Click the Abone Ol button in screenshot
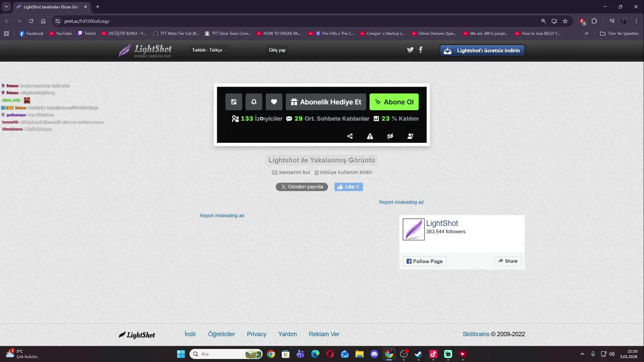The image size is (644, 362). tap(394, 102)
